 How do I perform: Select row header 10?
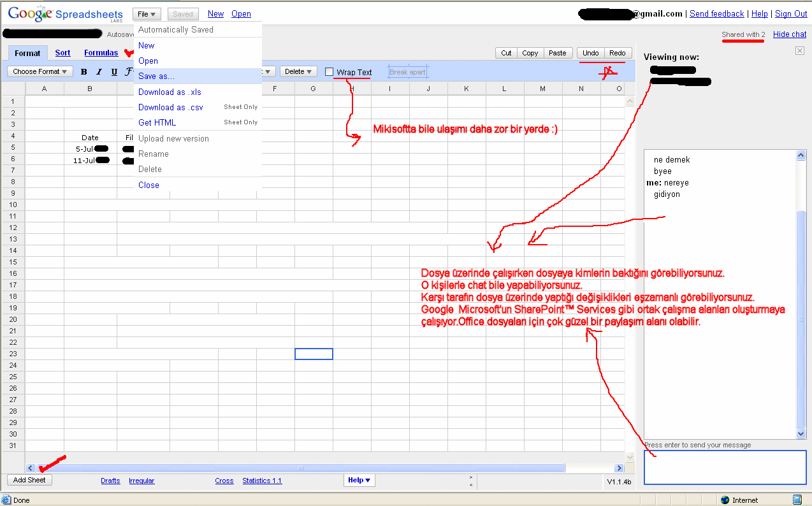(x=13, y=205)
